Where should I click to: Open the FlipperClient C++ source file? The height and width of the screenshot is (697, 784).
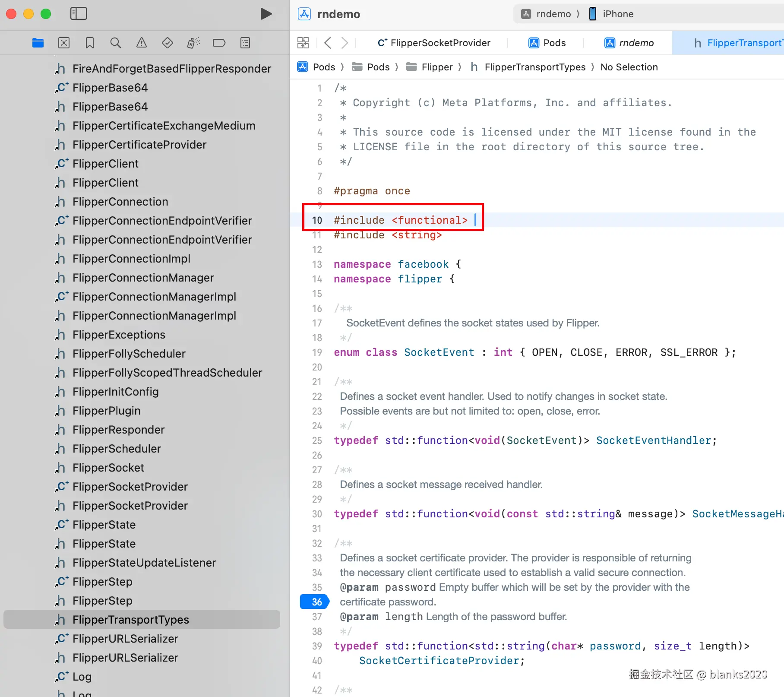coord(97,164)
